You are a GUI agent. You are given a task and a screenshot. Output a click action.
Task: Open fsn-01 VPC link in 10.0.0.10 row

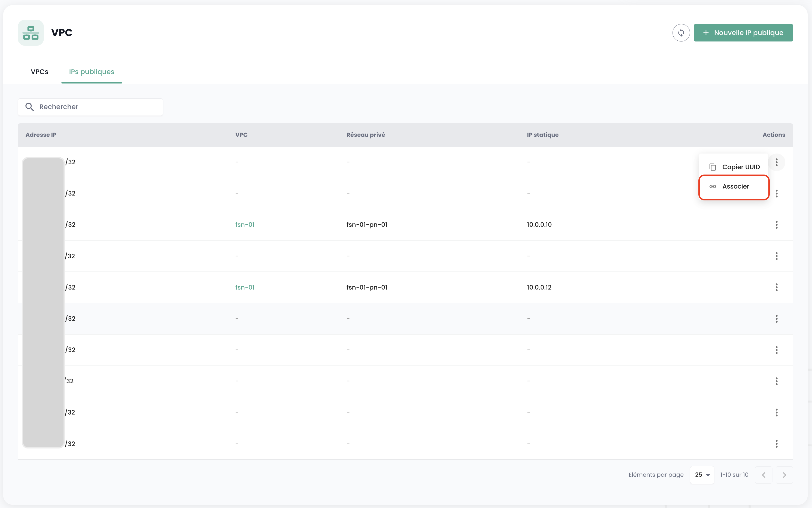(x=244, y=224)
